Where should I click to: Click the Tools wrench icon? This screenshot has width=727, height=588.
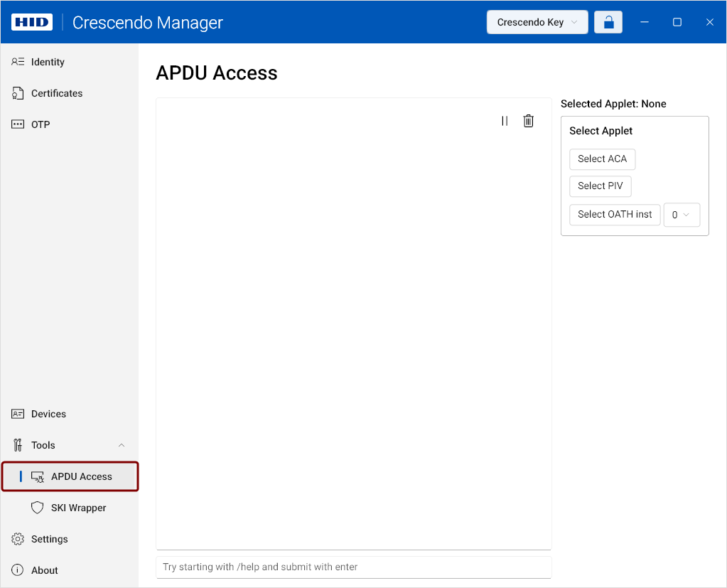point(18,445)
